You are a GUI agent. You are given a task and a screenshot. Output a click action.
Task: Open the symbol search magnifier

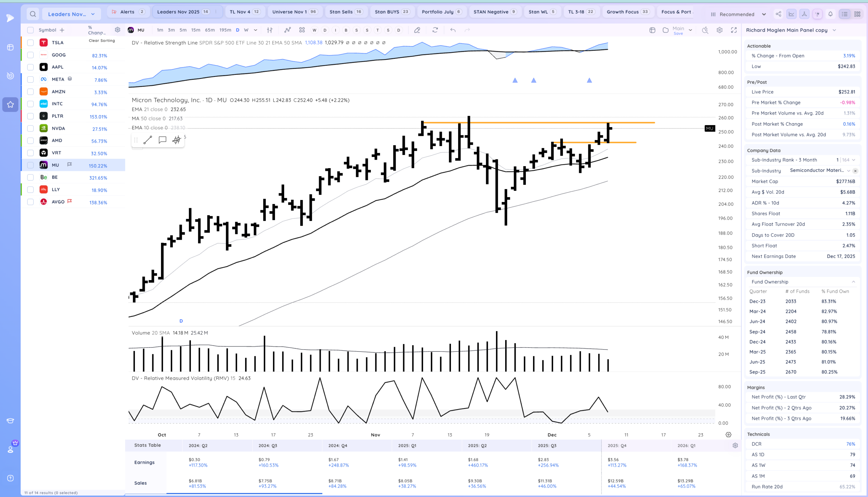click(x=33, y=14)
